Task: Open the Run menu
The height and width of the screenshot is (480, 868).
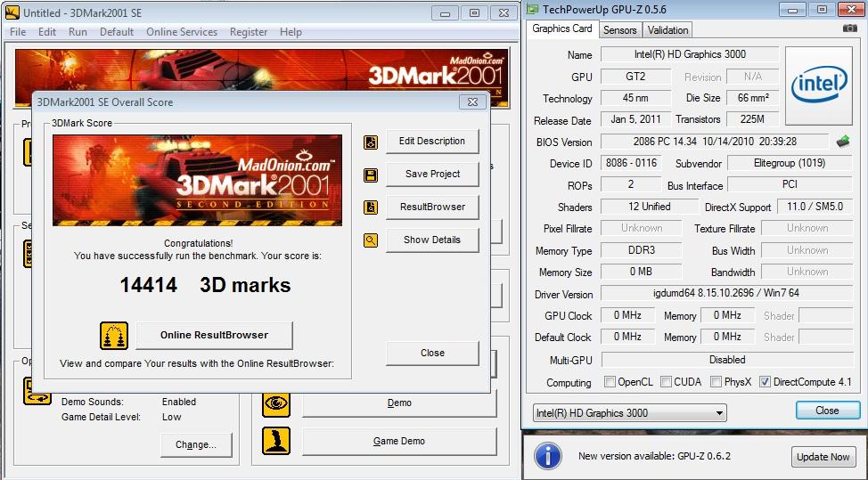Action: 78,32
